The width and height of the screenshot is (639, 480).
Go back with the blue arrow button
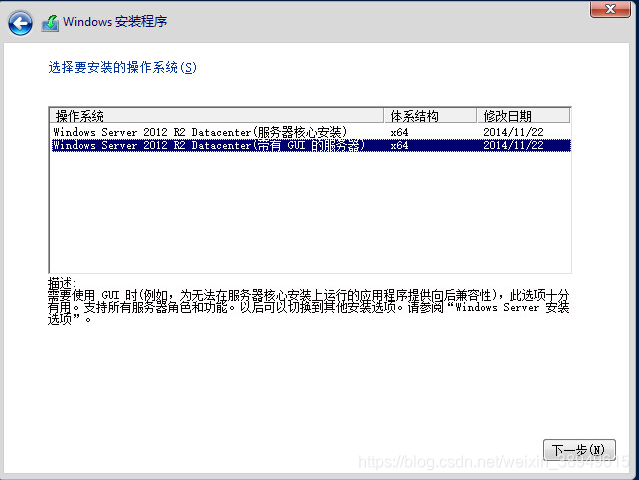20,23
